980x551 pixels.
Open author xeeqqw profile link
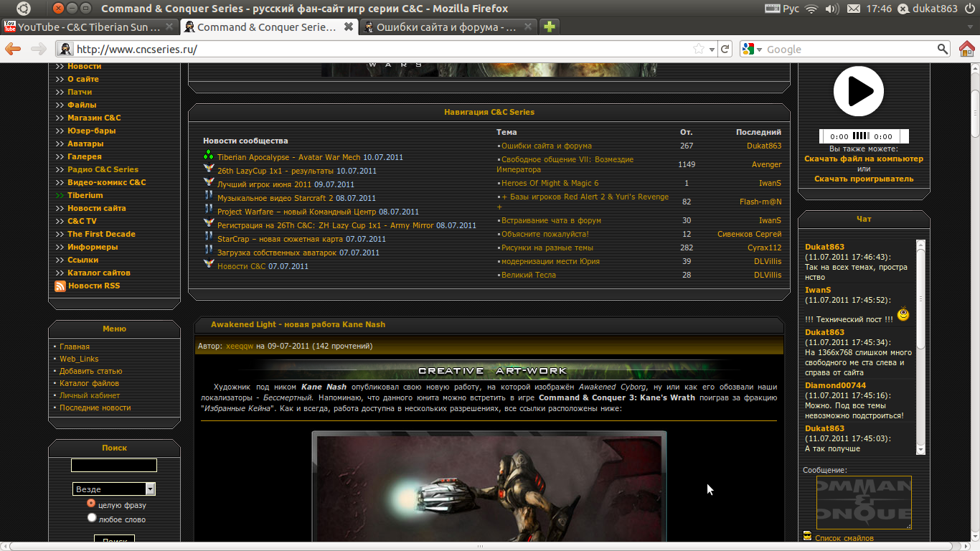click(x=240, y=346)
